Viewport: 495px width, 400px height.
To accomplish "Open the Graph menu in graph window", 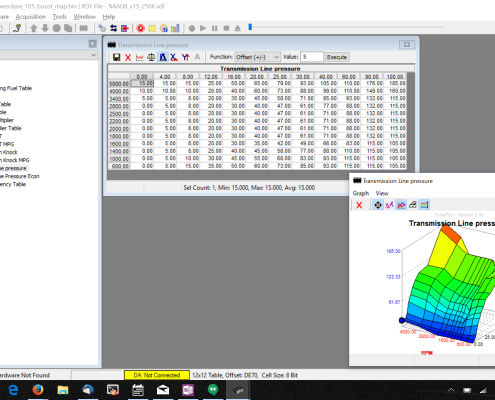I will 361,193.
